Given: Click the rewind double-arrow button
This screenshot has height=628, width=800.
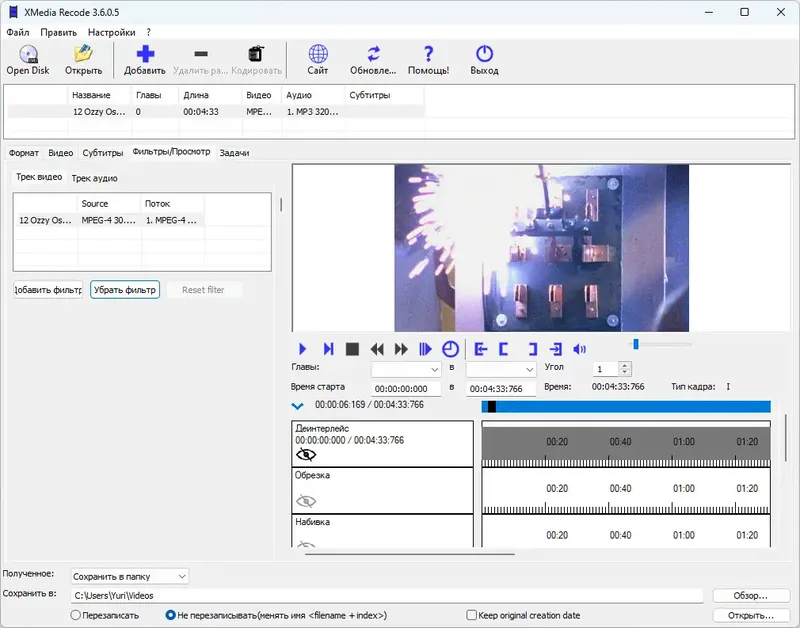Looking at the screenshot, I should coord(377,349).
